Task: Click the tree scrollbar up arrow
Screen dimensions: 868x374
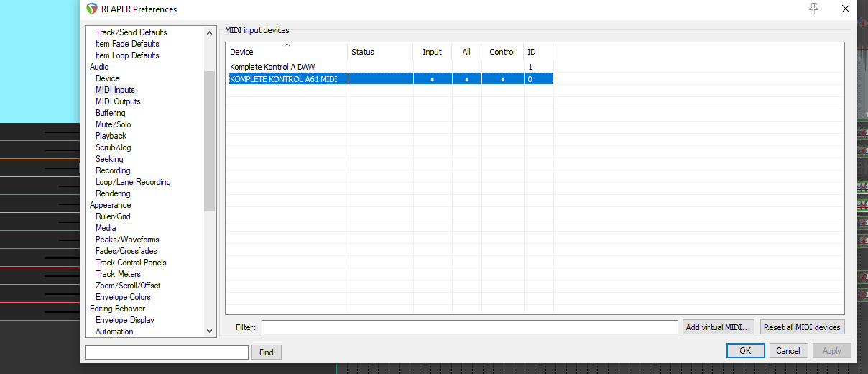Action: pyautogui.click(x=210, y=33)
